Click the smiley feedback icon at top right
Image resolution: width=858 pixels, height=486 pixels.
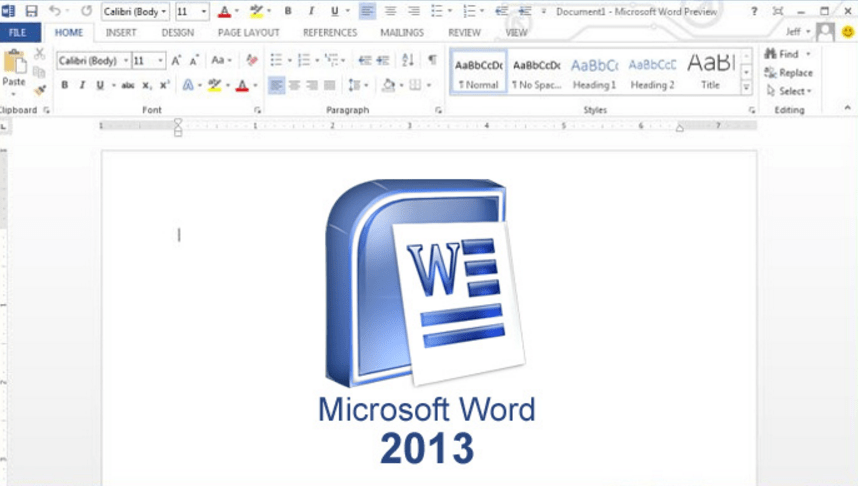click(x=848, y=32)
